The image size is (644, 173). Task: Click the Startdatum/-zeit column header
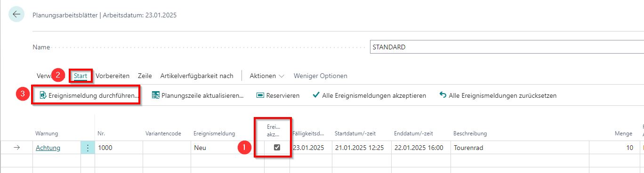[x=355, y=134]
